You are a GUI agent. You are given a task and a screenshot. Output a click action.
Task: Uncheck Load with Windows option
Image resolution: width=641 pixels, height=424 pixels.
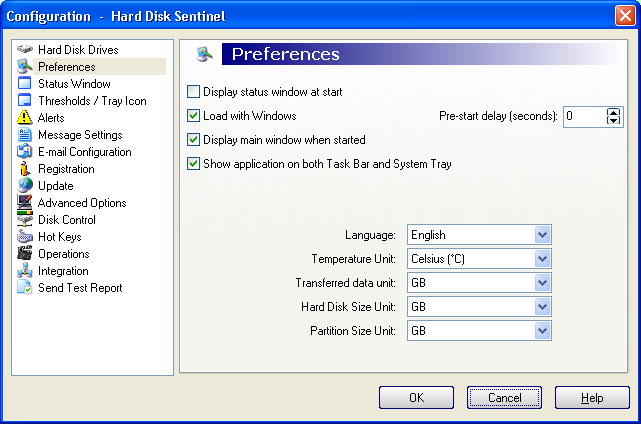tap(193, 116)
